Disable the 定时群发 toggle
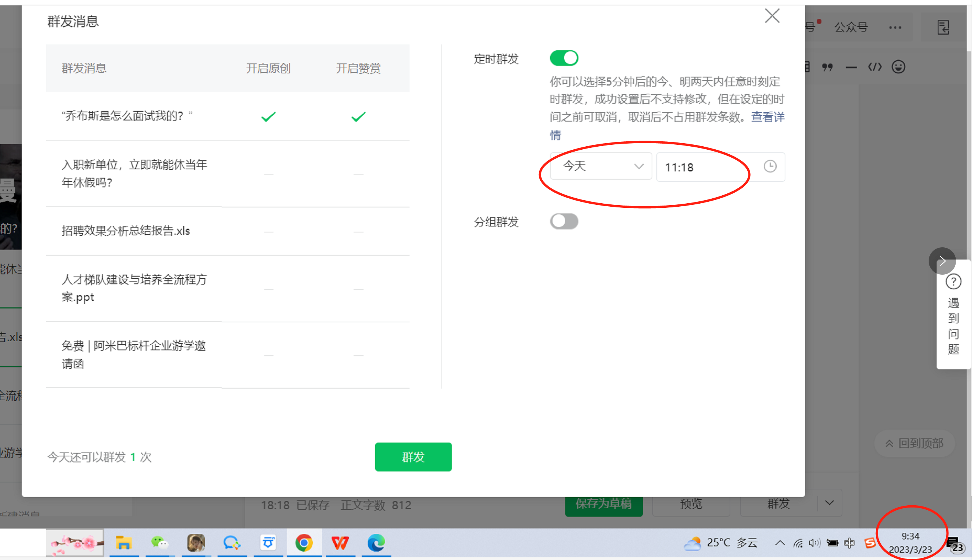Image resolution: width=972 pixels, height=560 pixels. [564, 59]
